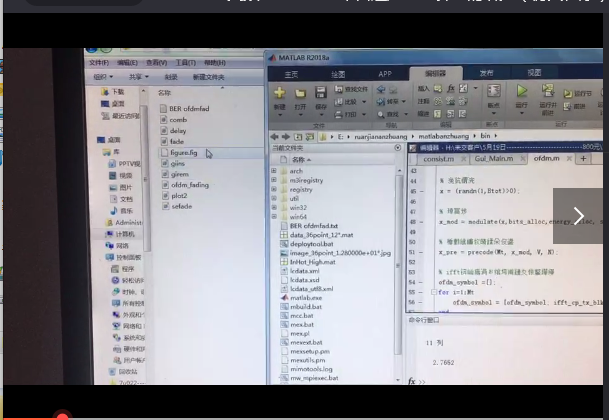Click 计算机 in Explorer navigation pane

tap(126, 234)
